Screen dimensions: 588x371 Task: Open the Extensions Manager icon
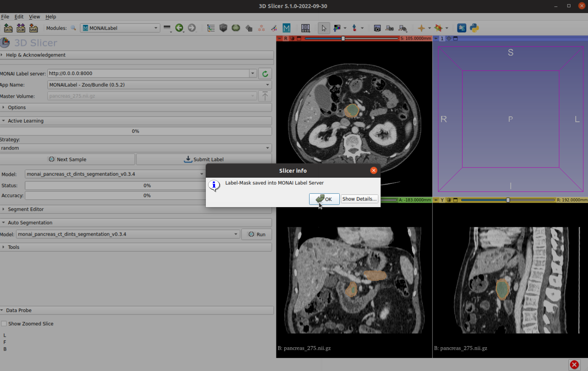461,28
